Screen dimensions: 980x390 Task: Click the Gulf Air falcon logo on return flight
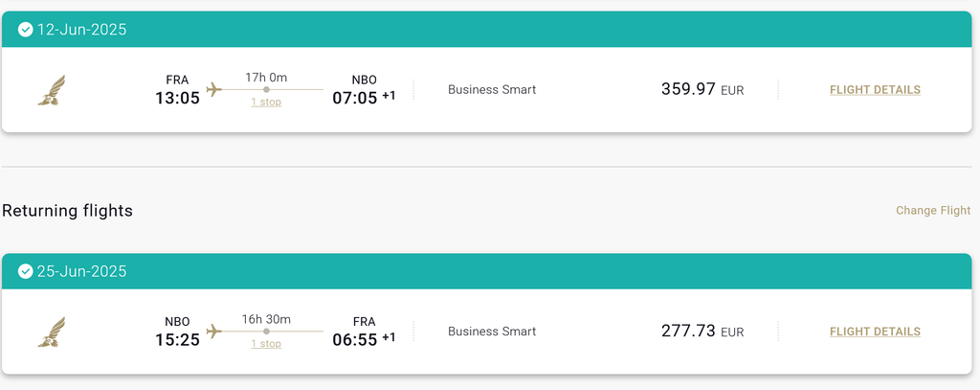tap(52, 332)
